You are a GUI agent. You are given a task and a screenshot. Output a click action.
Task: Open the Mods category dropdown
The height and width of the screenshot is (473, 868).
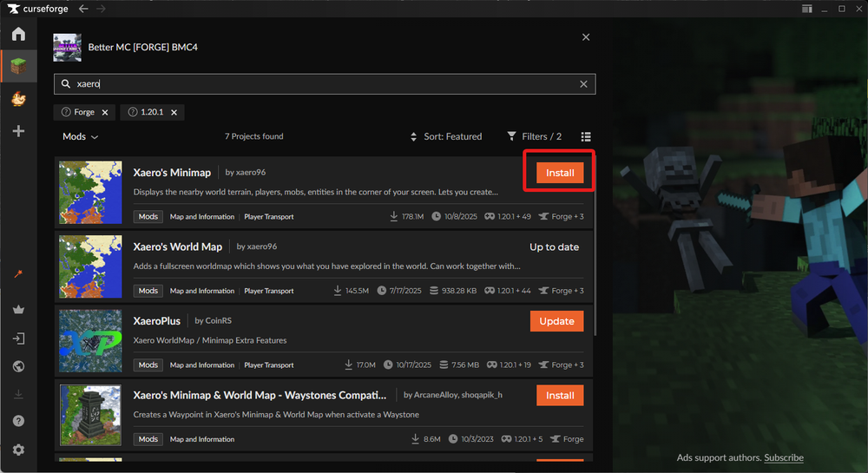80,136
